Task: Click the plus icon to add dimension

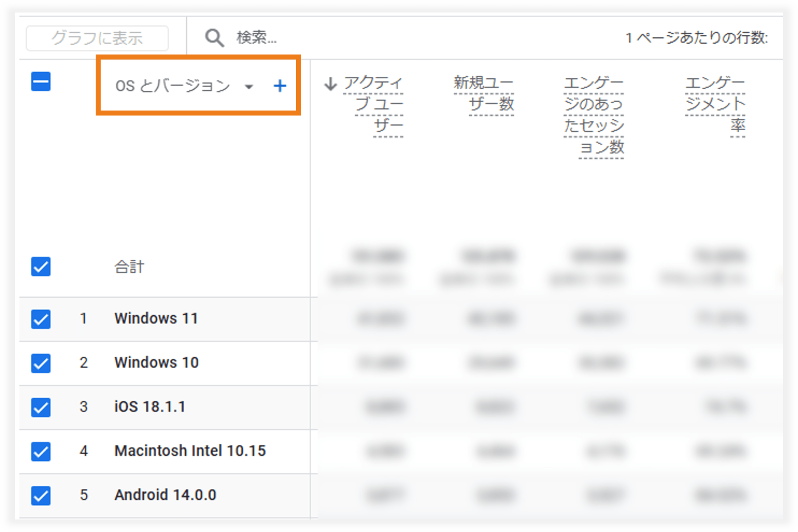Action: click(280, 86)
